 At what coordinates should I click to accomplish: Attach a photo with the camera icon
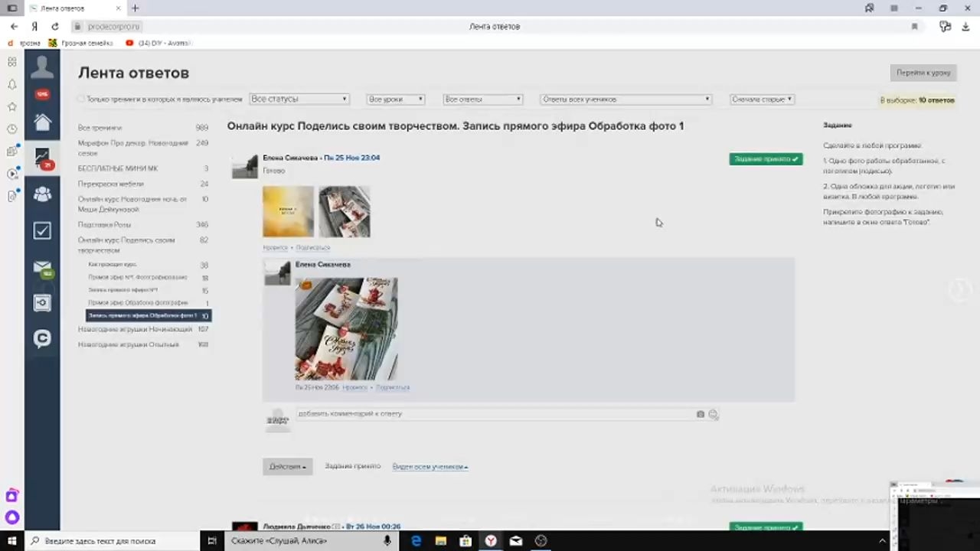point(700,414)
